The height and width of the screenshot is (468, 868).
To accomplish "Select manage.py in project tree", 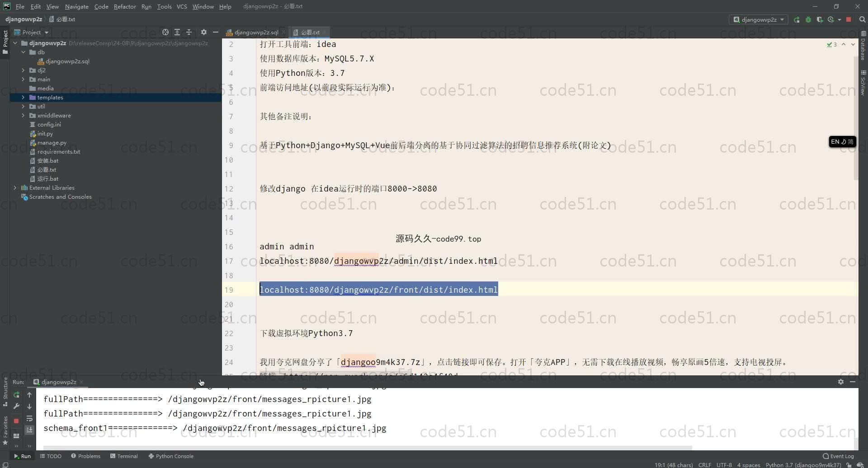I will (x=52, y=142).
